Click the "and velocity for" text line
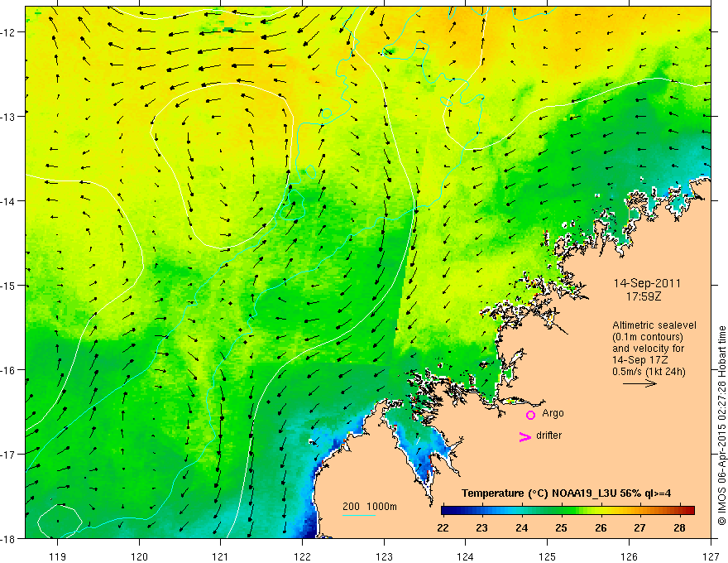 (648, 349)
